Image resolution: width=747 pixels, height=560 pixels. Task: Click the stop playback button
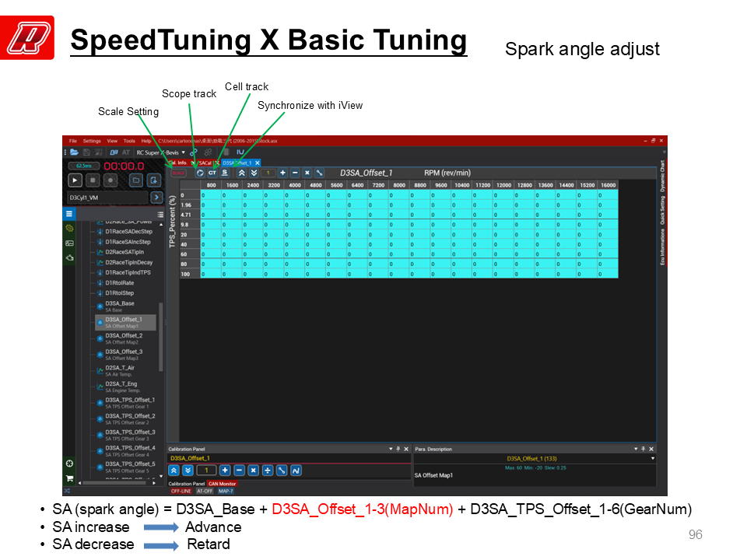[x=93, y=180]
